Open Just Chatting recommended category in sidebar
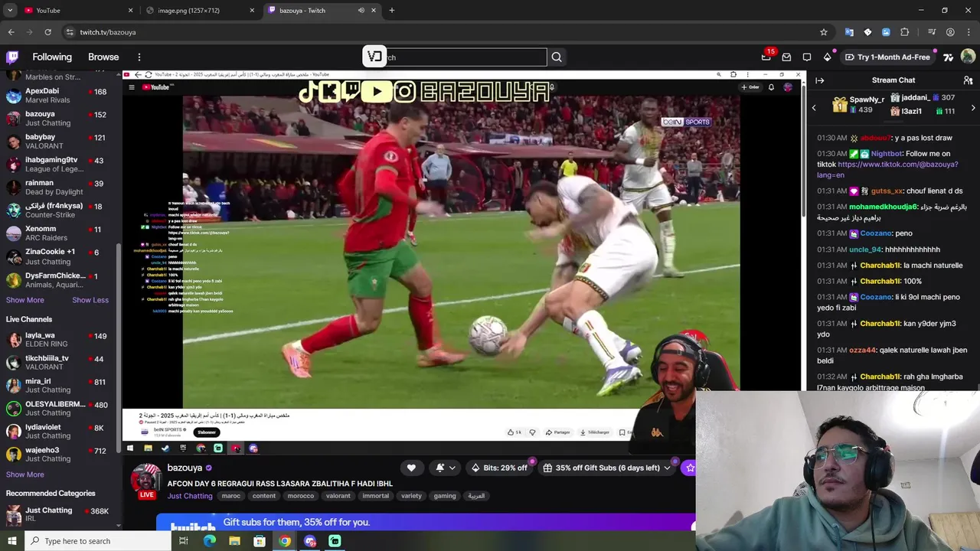This screenshot has height=551, width=980. [60, 514]
